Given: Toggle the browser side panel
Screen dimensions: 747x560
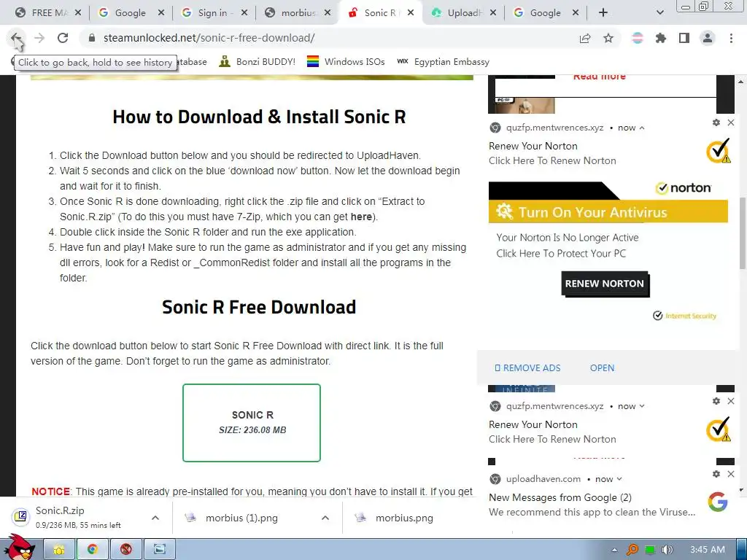Looking at the screenshot, I should tap(684, 38).
